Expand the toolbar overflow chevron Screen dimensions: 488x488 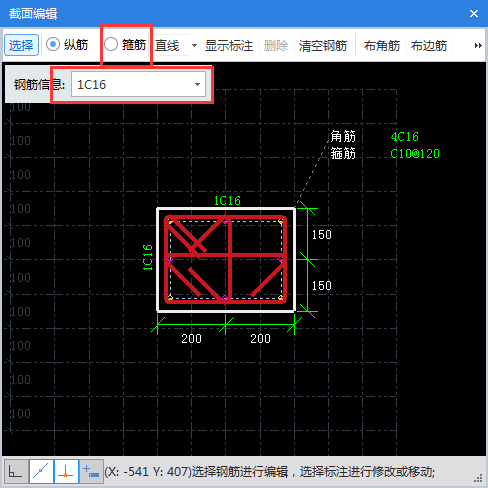click(478, 45)
